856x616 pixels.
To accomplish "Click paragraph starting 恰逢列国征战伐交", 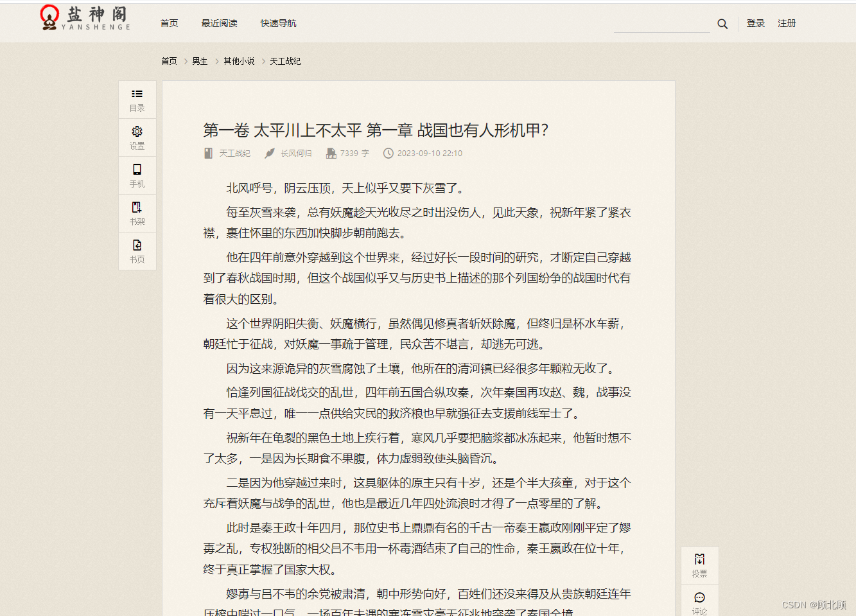I will tap(417, 403).
